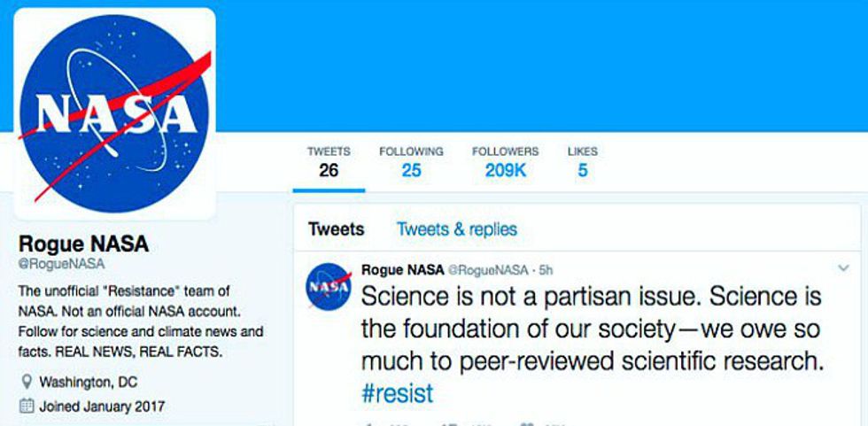Click the #resist hashtag in the tweet
Screen dimensions: 868x426
click(x=397, y=393)
